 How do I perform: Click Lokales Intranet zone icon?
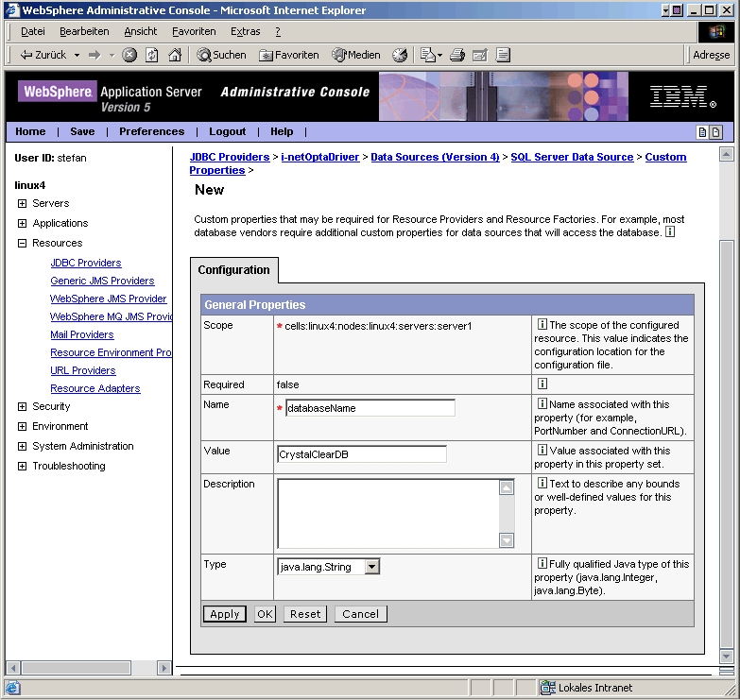pyautogui.click(x=547, y=688)
